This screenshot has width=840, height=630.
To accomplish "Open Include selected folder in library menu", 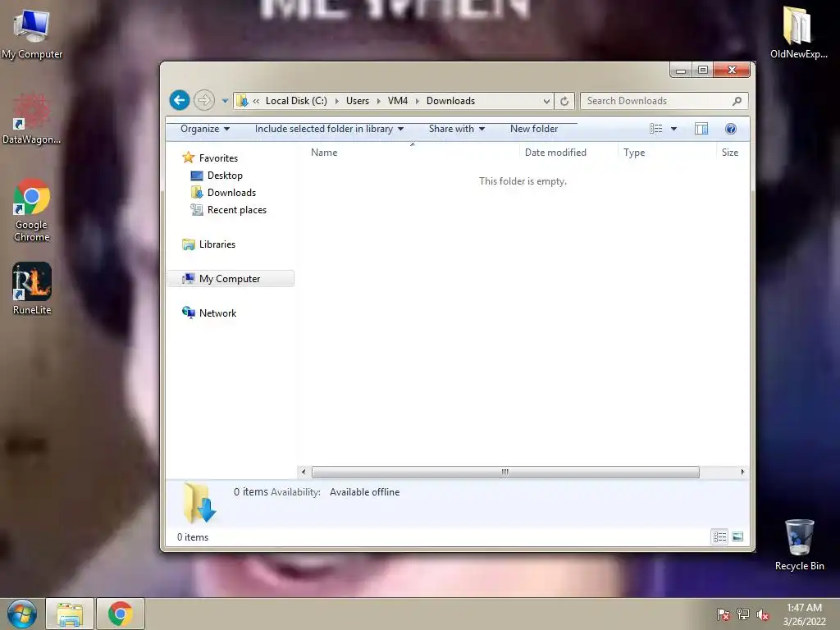I will click(x=329, y=129).
